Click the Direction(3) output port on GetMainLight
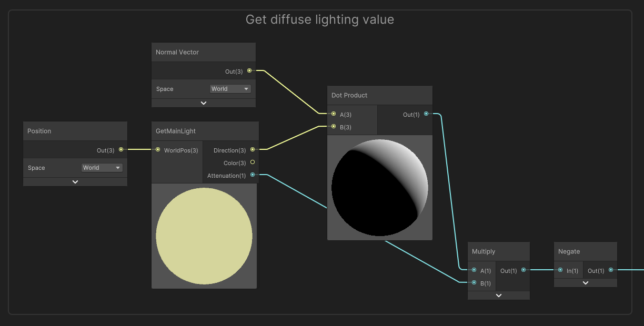 pyautogui.click(x=253, y=149)
